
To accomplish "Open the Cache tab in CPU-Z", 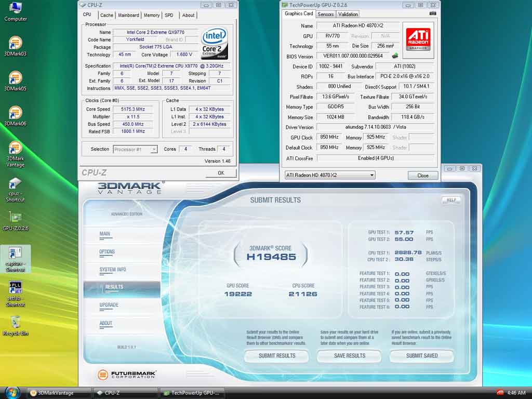I will tap(107, 15).
